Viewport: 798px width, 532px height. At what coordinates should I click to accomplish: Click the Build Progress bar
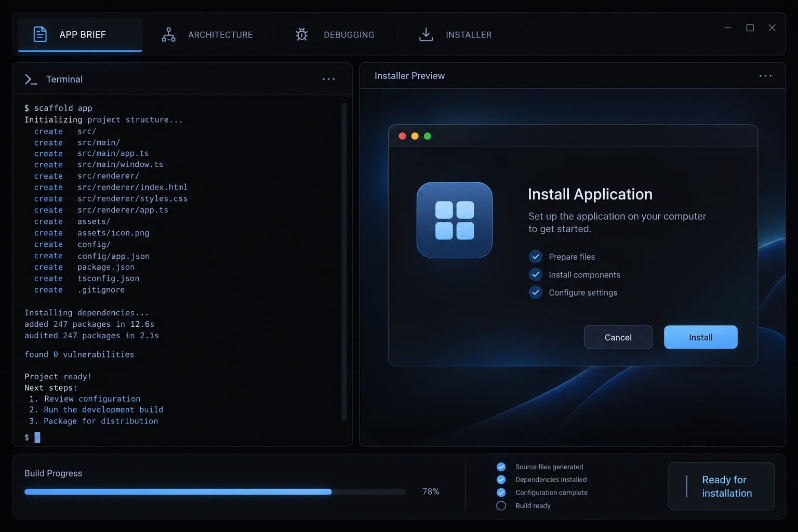click(x=215, y=491)
